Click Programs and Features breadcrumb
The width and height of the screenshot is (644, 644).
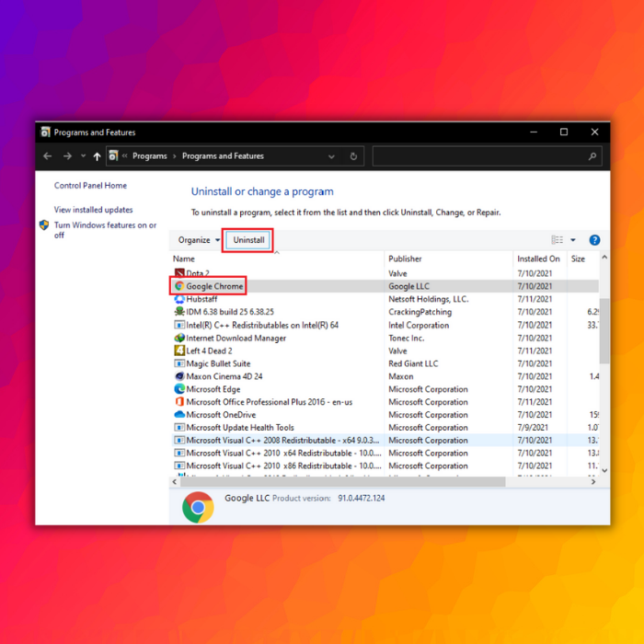point(223,156)
